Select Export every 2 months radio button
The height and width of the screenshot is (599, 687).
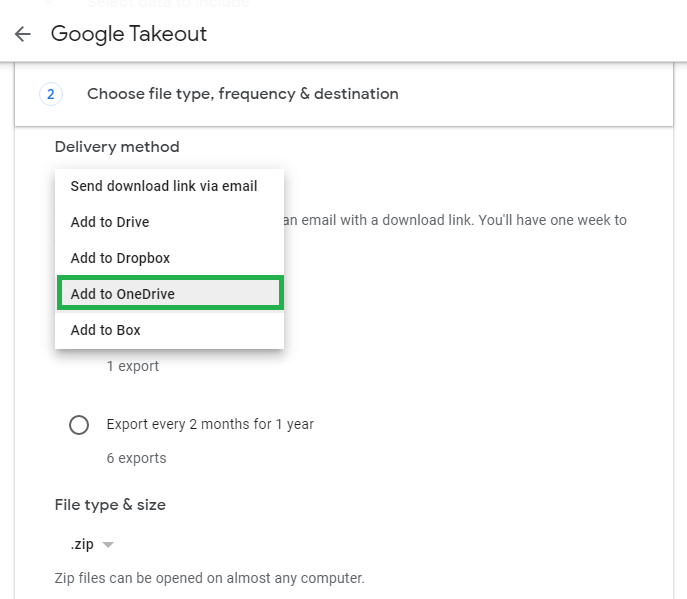coord(79,425)
